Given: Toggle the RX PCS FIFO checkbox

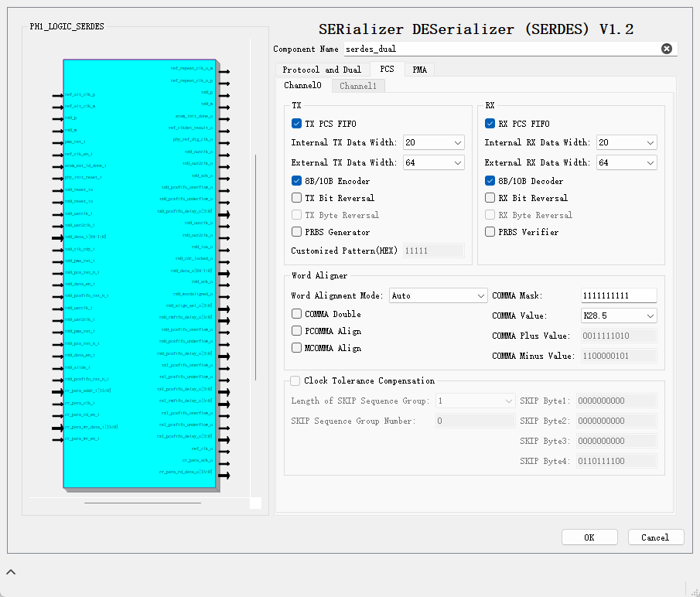Looking at the screenshot, I should (x=490, y=124).
